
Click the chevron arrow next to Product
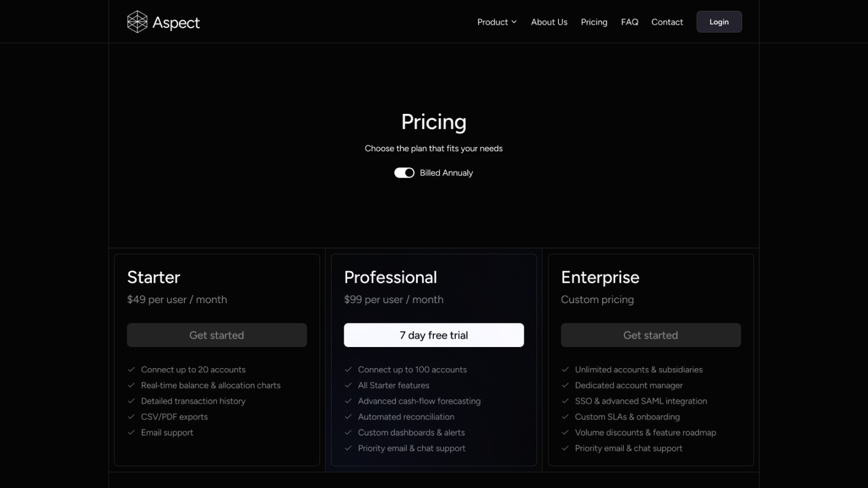[514, 22]
